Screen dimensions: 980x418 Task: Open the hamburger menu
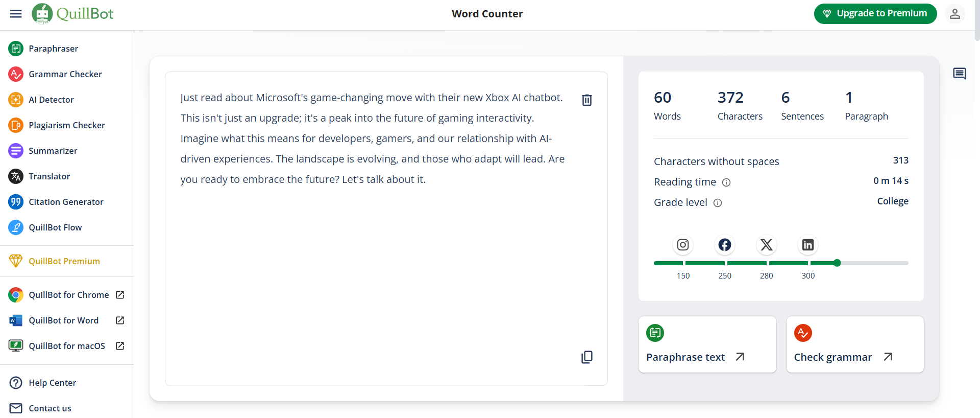[x=16, y=14]
